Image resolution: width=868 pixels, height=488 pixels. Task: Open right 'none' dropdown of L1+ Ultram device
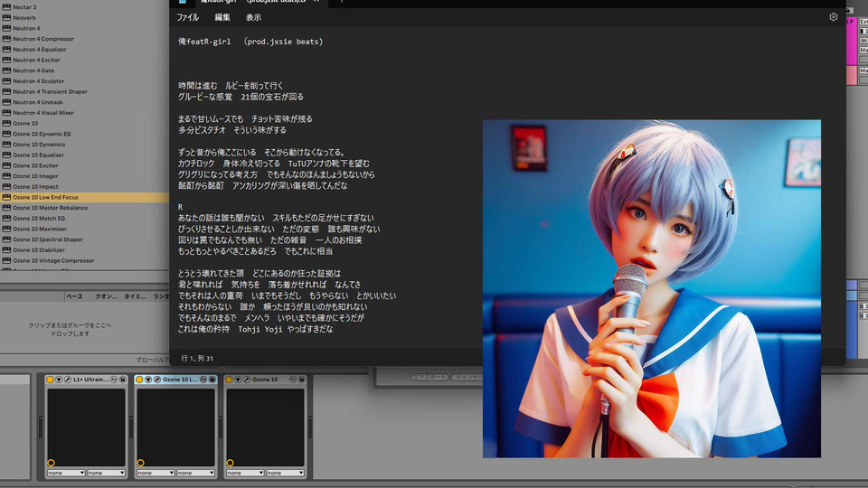coord(107,473)
